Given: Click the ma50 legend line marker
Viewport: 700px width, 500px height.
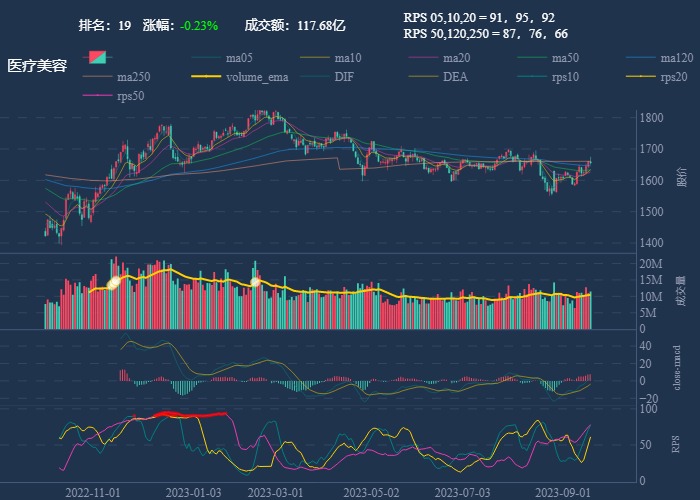Looking at the screenshot, I should tap(530, 57).
